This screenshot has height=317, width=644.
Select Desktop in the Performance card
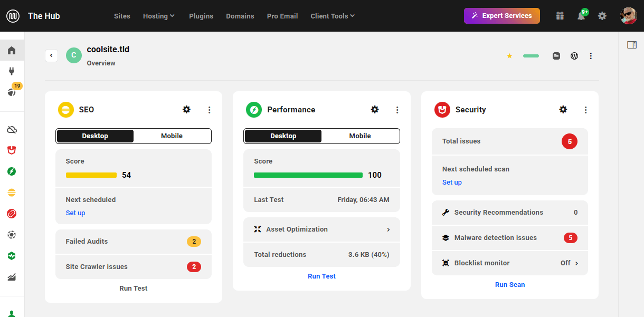[283, 136]
